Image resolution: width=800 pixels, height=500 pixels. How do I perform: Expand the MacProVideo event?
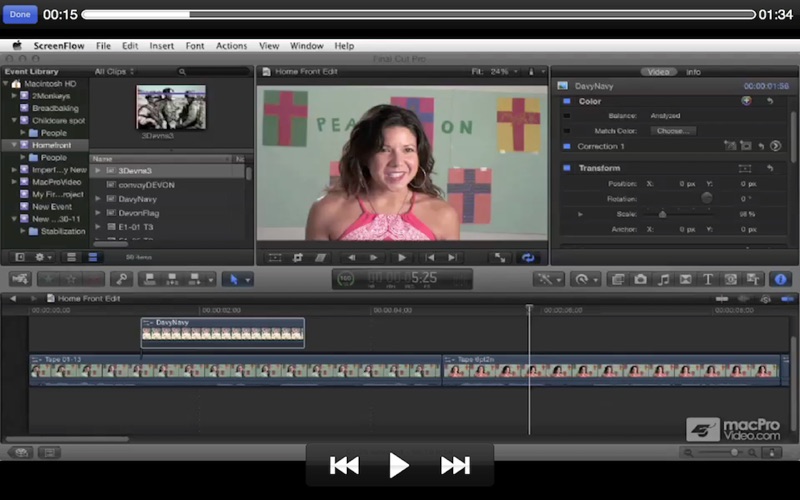[14, 182]
